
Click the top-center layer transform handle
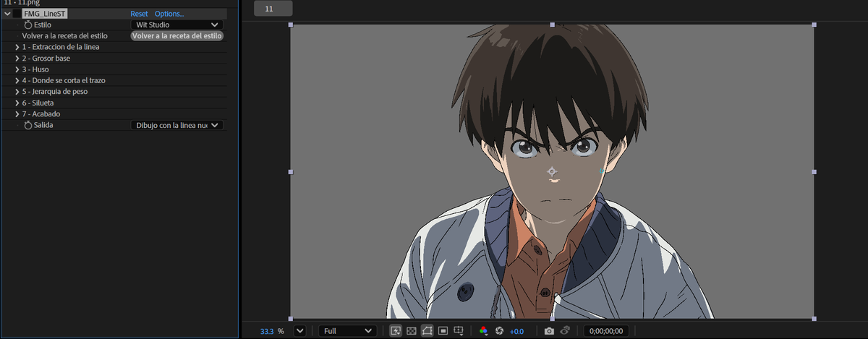pyautogui.click(x=552, y=25)
